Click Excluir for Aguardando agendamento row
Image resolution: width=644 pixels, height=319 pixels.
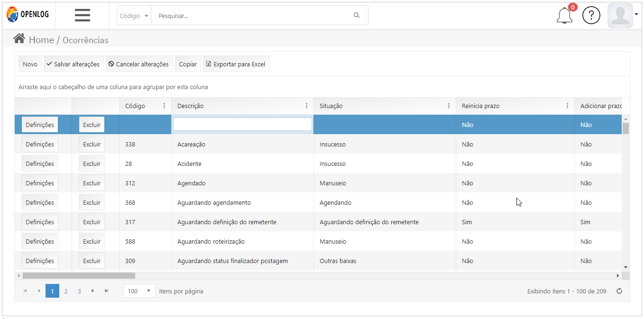pyautogui.click(x=92, y=202)
